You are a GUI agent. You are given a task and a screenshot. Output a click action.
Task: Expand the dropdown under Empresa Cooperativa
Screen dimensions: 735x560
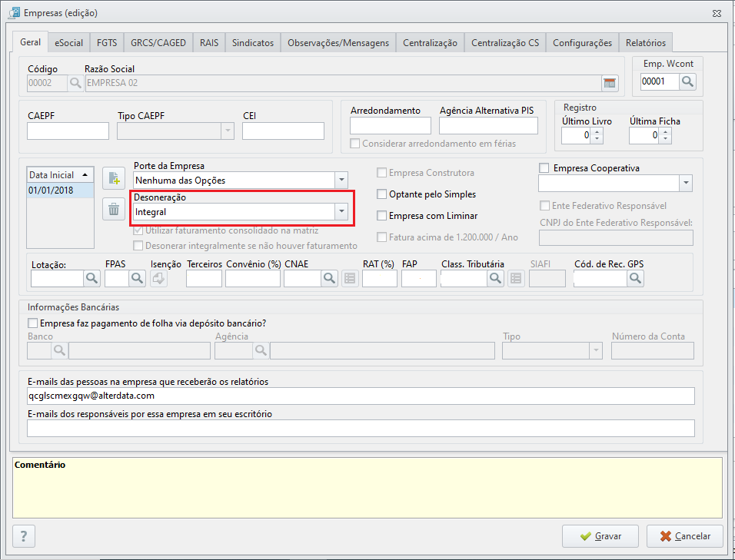(x=685, y=184)
